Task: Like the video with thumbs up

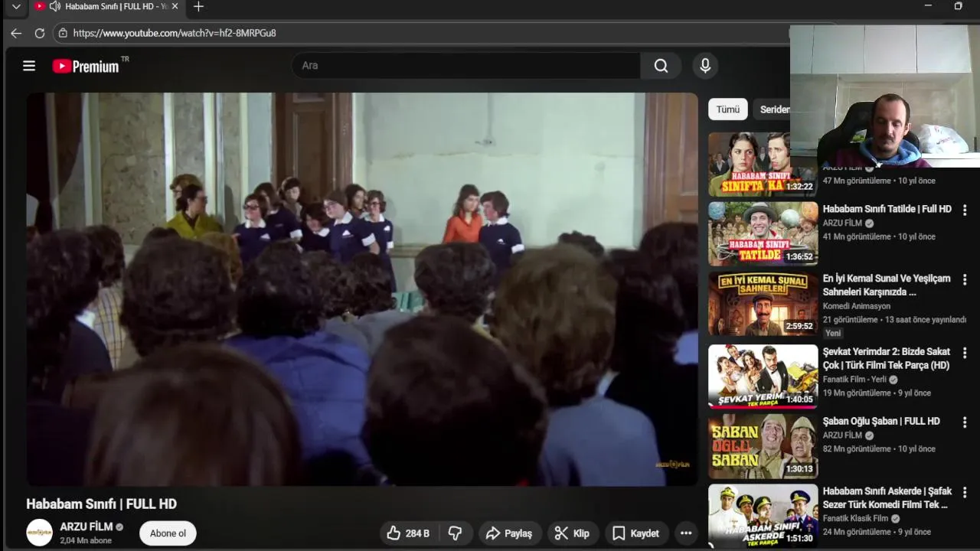Action: point(408,533)
